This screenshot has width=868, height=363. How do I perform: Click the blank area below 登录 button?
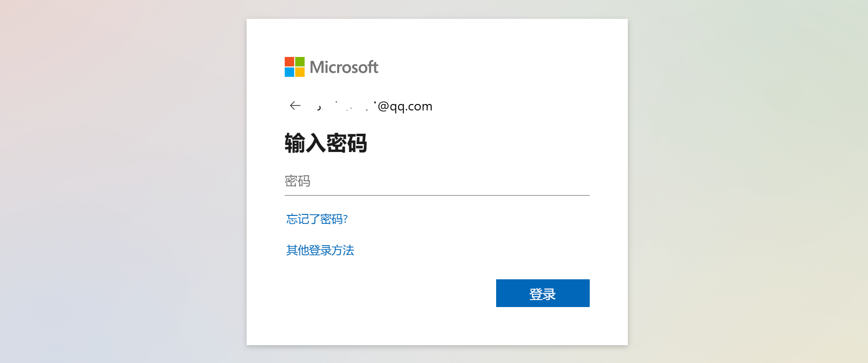pyautogui.click(x=543, y=326)
